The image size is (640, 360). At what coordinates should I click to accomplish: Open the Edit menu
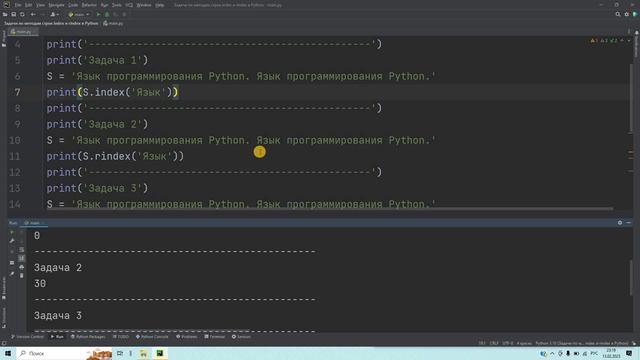click(28, 5)
